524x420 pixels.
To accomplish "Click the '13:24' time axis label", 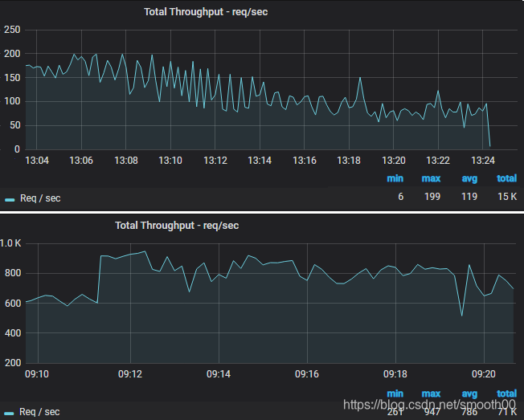I will click(483, 161).
